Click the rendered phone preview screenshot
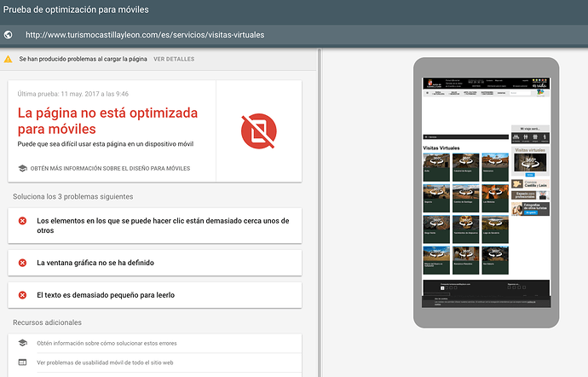This screenshot has width=588, height=377. (486, 193)
